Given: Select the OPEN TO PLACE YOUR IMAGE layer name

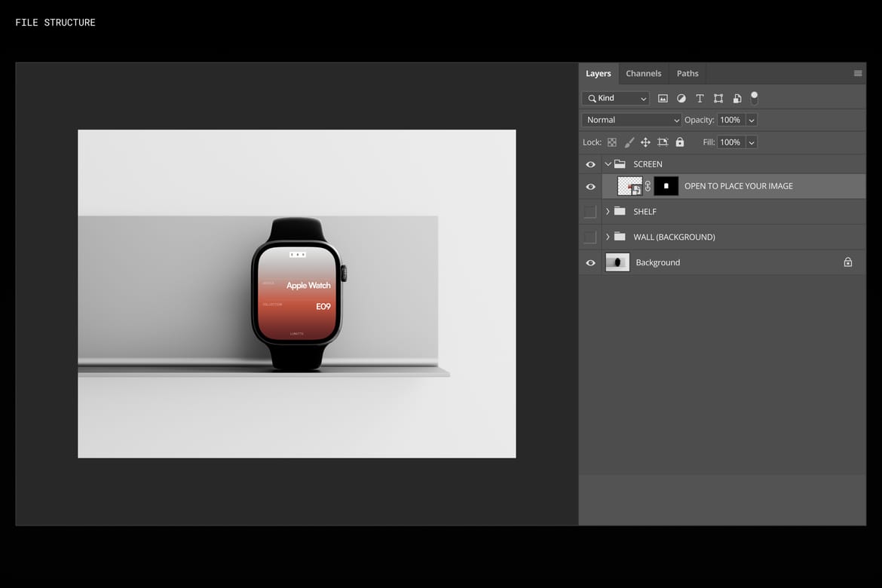Looking at the screenshot, I should coord(739,186).
